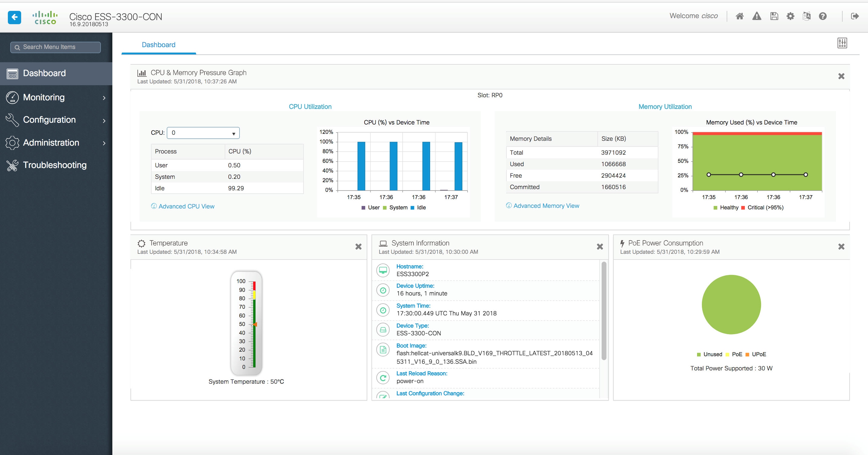
Task: Toggle the UPoE legend entry
Action: coord(756,355)
